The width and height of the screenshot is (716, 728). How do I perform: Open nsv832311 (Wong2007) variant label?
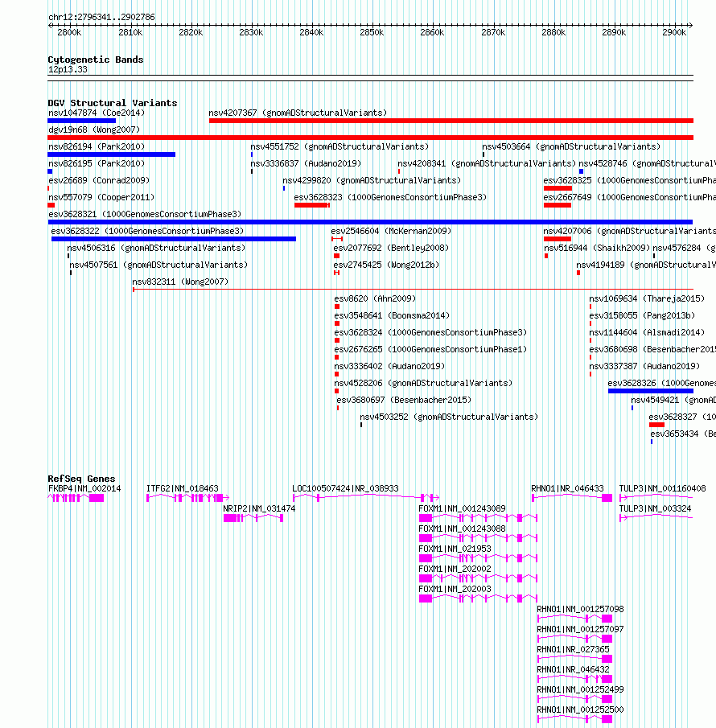180,282
